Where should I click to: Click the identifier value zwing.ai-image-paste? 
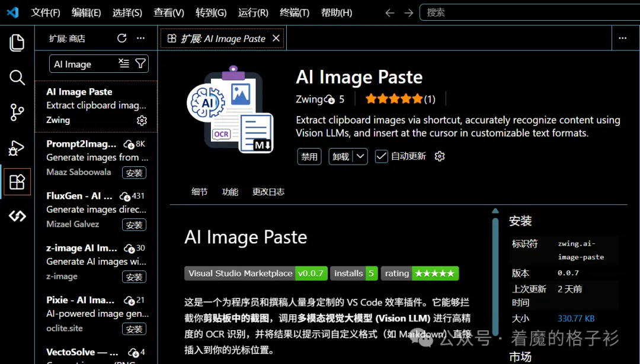pos(581,250)
